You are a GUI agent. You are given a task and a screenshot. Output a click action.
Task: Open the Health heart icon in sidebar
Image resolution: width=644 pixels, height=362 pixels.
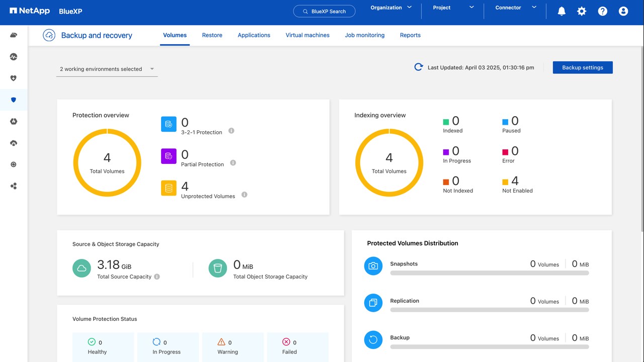point(14,78)
